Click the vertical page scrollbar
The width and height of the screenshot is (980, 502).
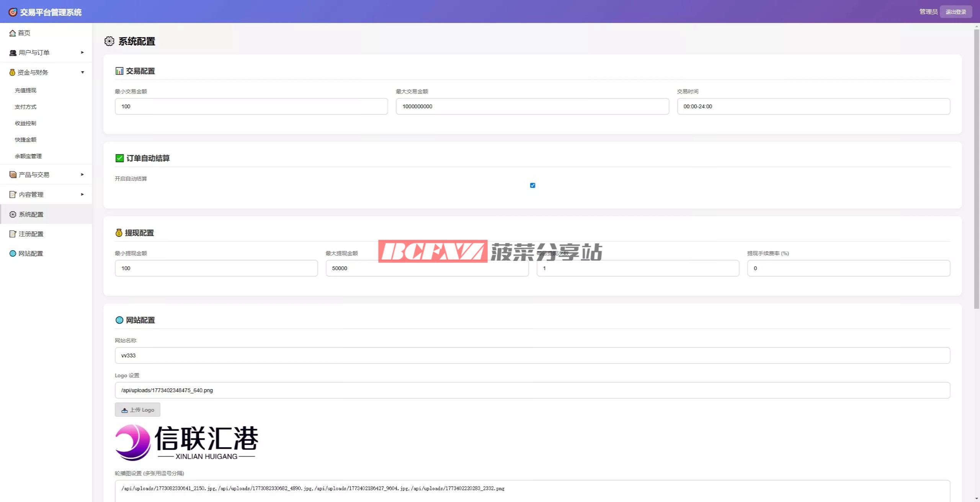click(x=977, y=168)
